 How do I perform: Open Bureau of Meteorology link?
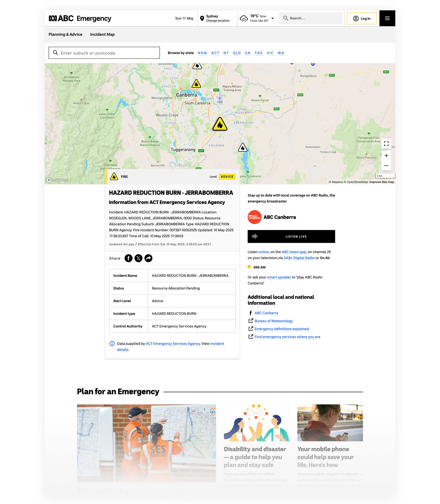point(273,321)
